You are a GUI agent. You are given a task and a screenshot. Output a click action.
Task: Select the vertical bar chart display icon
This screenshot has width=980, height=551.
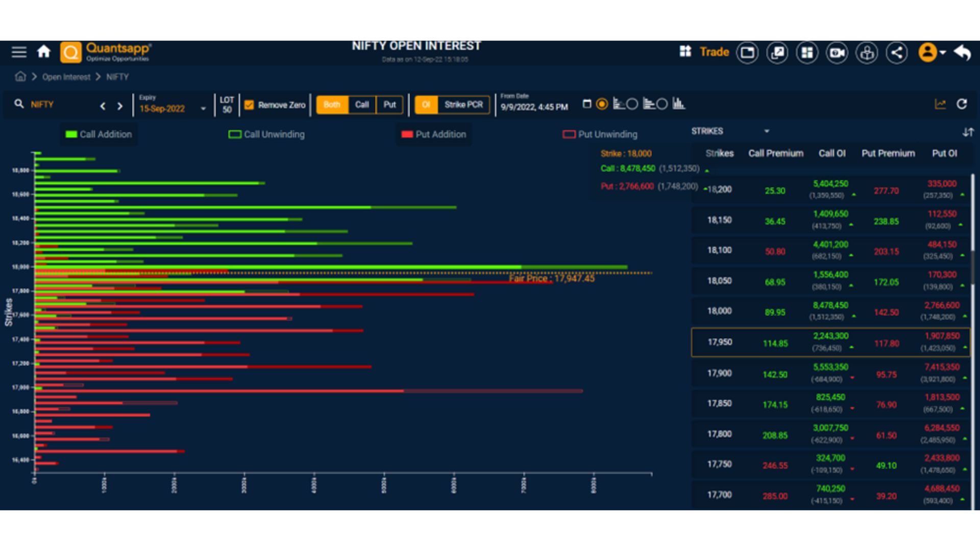pyautogui.click(x=679, y=104)
